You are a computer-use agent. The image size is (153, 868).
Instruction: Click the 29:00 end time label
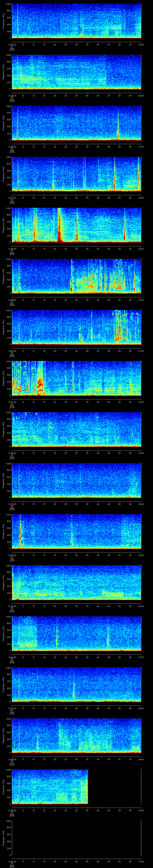[x=141, y=249]
